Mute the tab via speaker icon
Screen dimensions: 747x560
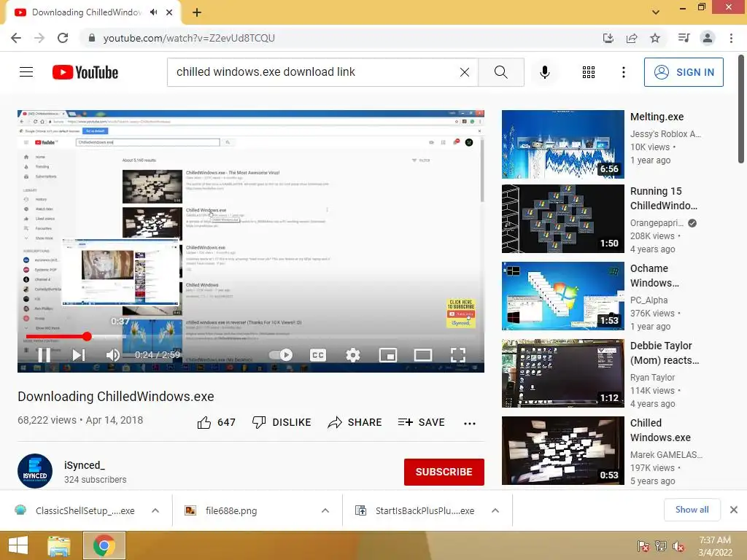pyautogui.click(x=153, y=12)
